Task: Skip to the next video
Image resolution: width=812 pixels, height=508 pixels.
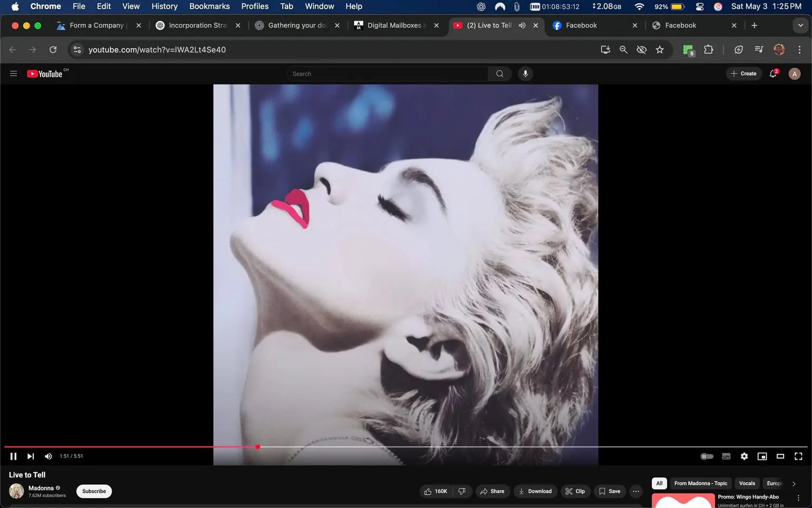Action: pyautogui.click(x=31, y=456)
